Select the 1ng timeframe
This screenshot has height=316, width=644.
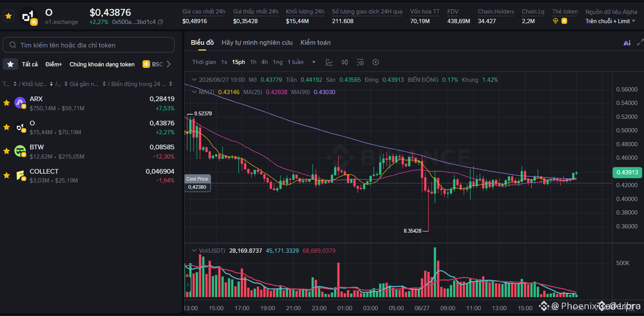click(x=278, y=62)
